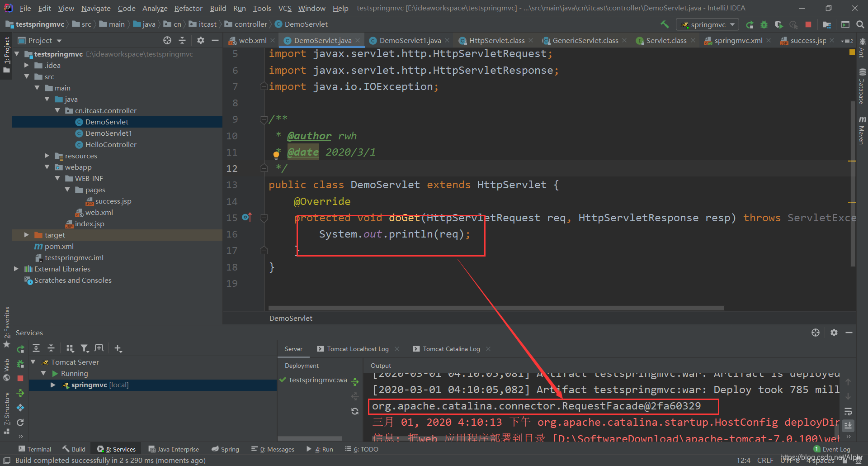Image resolution: width=868 pixels, height=466 pixels.
Task: Open the Group By icon in Services
Action: (70, 348)
